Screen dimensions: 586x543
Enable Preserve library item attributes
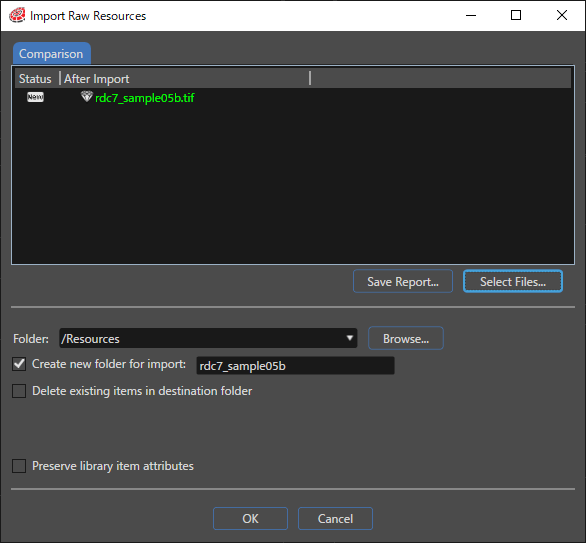click(19, 466)
